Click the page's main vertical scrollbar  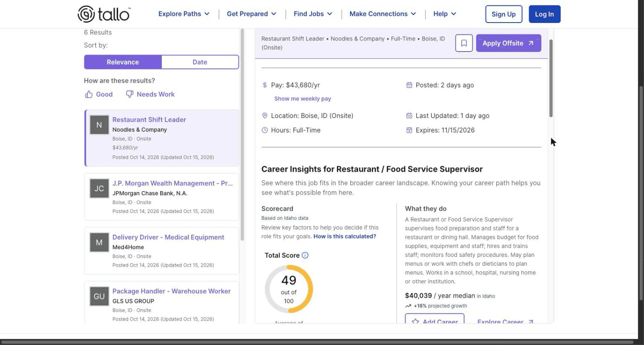(641, 193)
